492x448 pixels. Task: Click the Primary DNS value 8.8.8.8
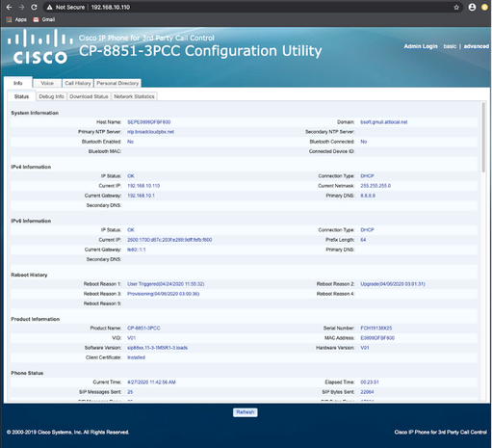[x=368, y=196]
